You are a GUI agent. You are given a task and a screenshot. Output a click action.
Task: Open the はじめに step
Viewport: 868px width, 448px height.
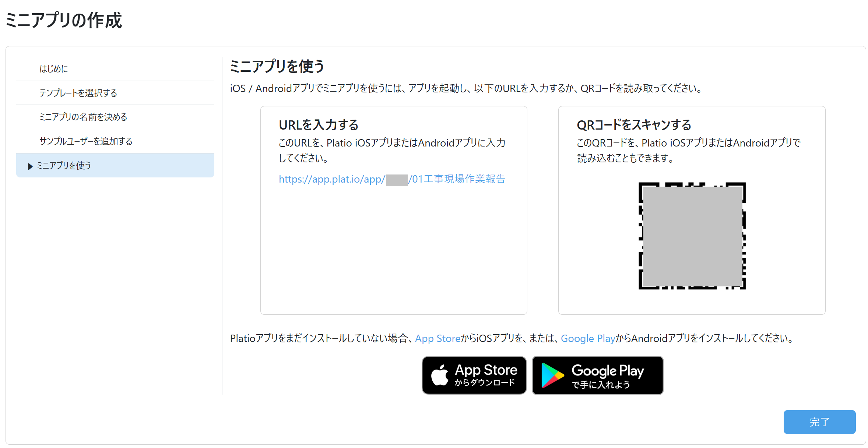(x=115, y=69)
